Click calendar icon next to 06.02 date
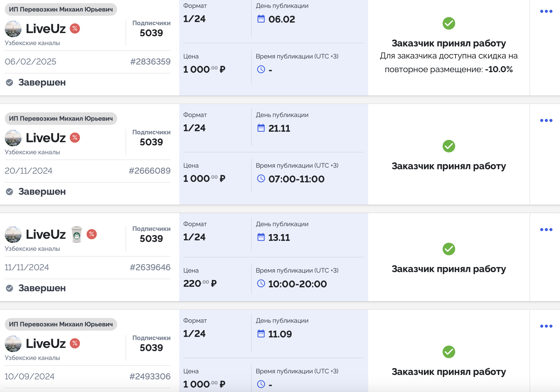560x392 pixels. pos(261,19)
